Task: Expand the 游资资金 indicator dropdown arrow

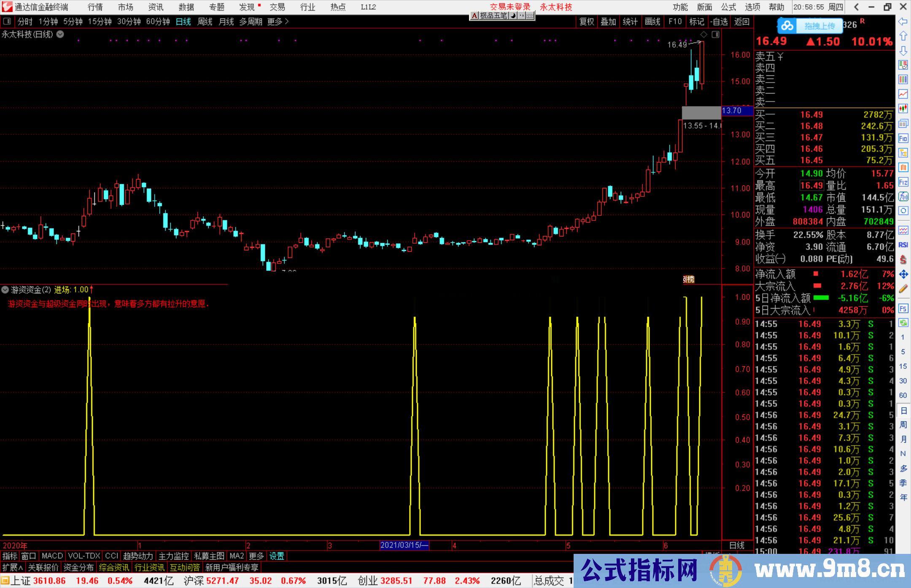Action: 5,290
